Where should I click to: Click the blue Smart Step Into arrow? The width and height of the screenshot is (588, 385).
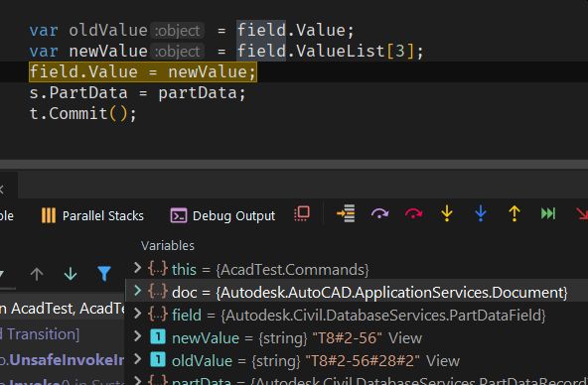click(481, 214)
